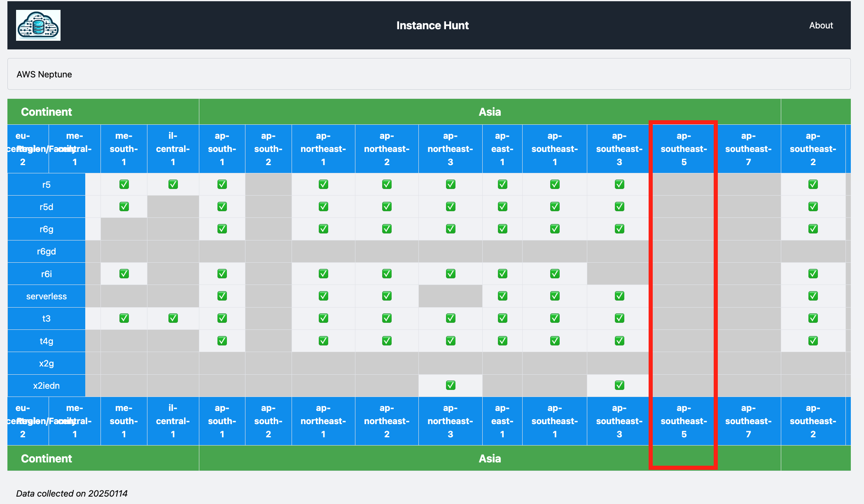Click the r5 checkmark under ap-south-1

pos(222,184)
